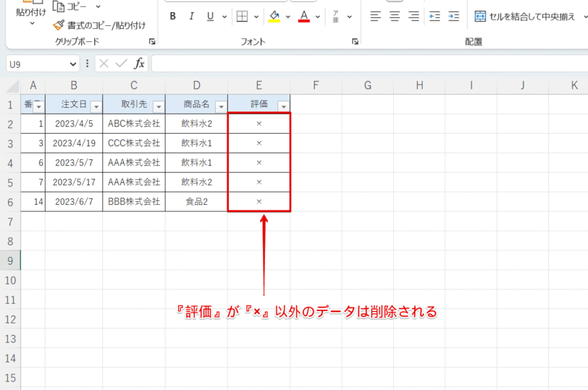Toggle Italic formatting
This screenshot has width=588, height=390.
(191, 16)
